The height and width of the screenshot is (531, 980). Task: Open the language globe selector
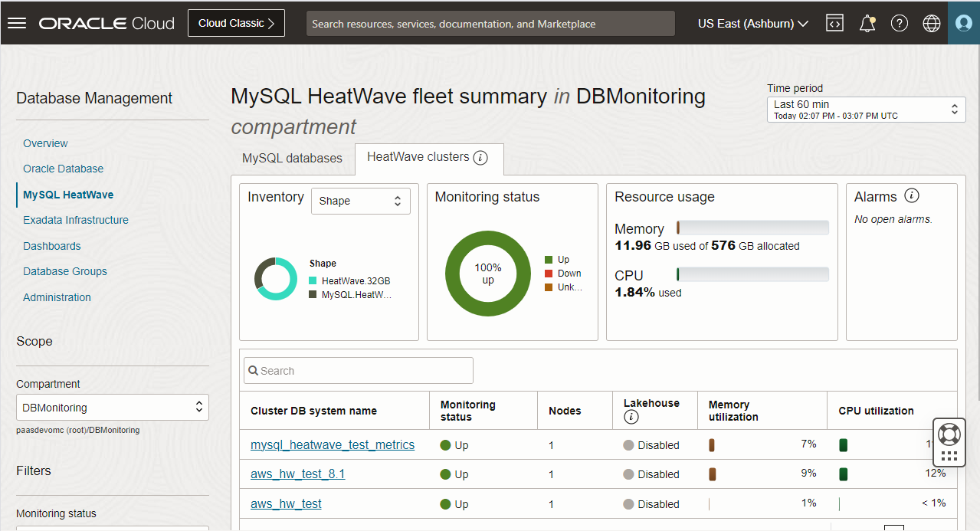[x=931, y=23]
